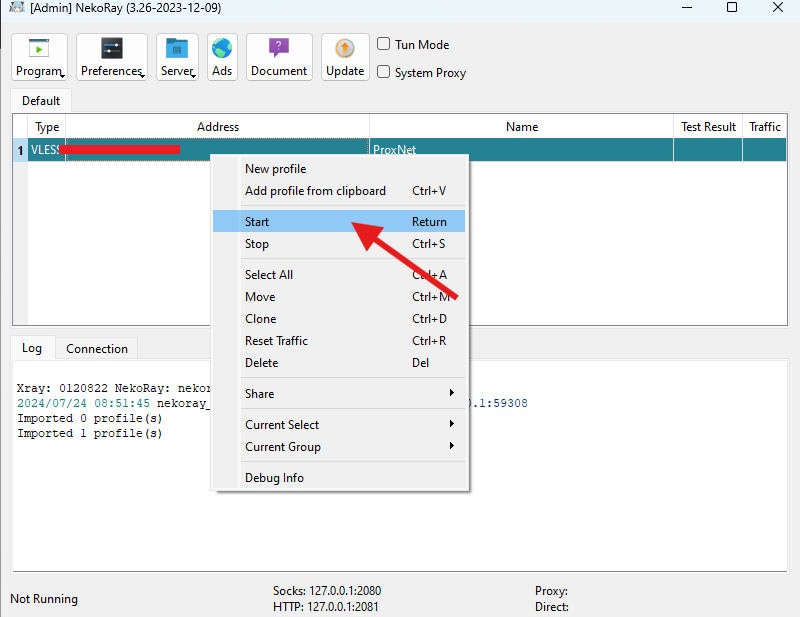The image size is (800, 617).
Task: Enable the System Proxy checkbox
Action: [x=384, y=72]
